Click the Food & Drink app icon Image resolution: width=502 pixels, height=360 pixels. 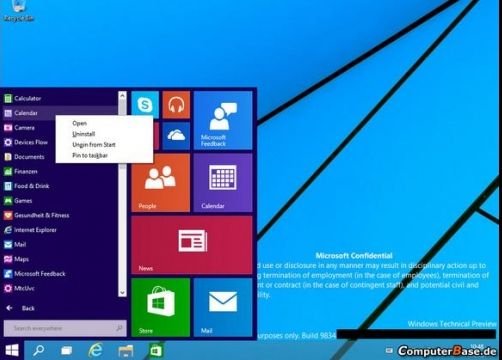click(8, 186)
